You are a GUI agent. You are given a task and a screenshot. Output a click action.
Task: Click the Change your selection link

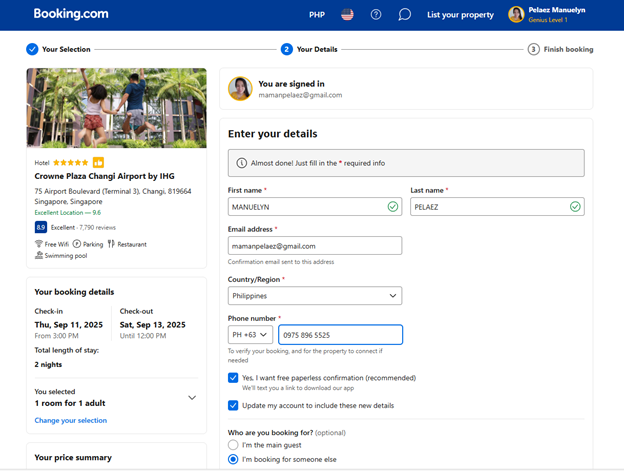pyautogui.click(x=71, y=420)
